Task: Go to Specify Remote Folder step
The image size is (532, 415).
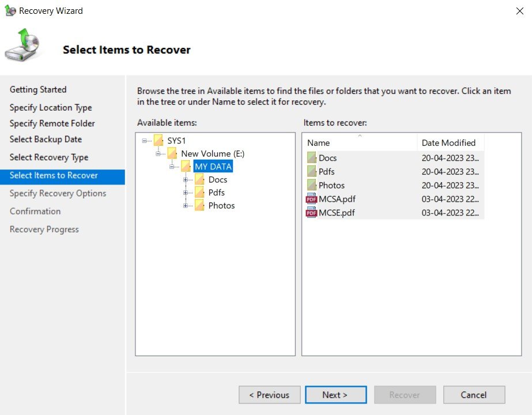Action: coord(52,123)
